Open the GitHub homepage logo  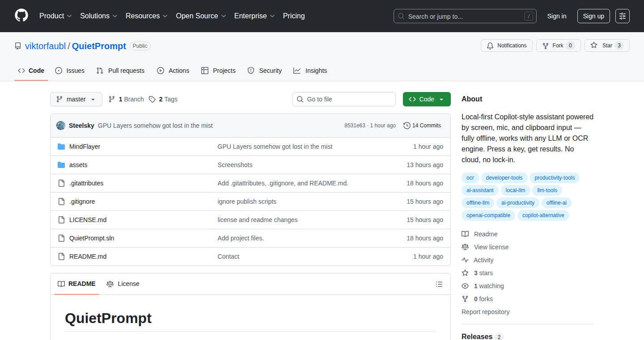21,16
